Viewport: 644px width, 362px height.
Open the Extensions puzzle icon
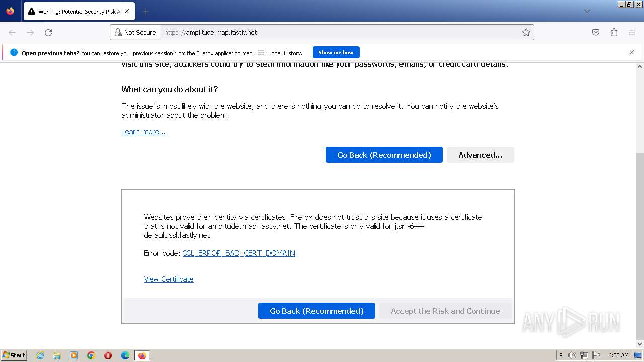click(x=614, y=32)
